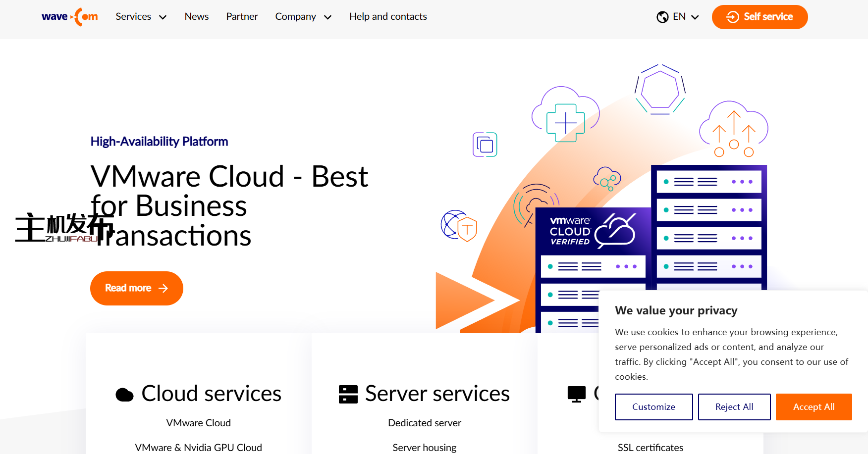Click the cloud upload arrows illustration

pos(733,129)
